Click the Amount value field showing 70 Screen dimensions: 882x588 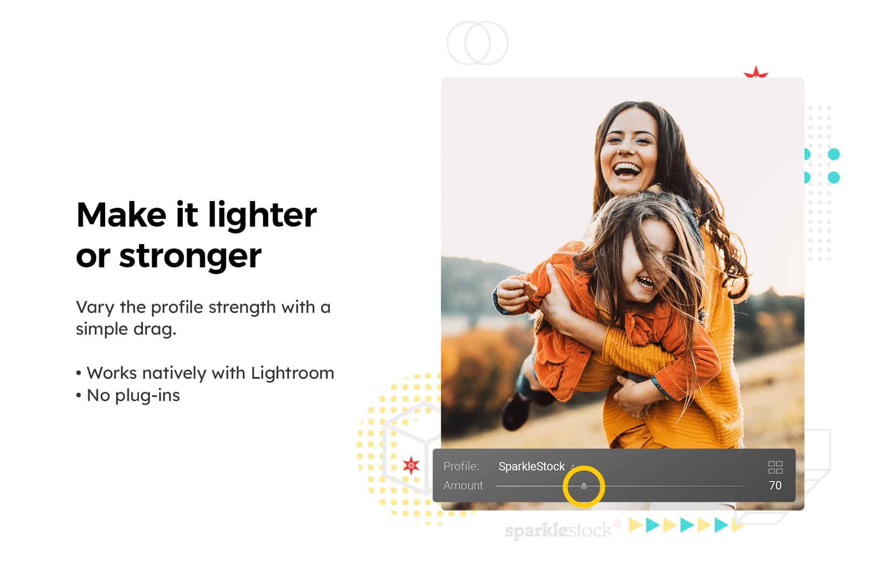[775, 485]
